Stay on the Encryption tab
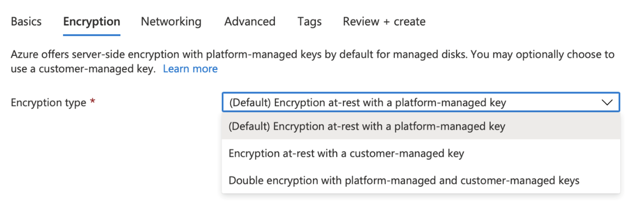This screenshot has height=213, width=644. tap(91, 21)
